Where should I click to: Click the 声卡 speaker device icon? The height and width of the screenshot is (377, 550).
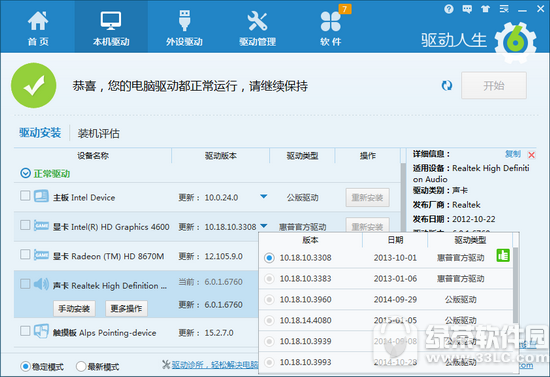pos(41,284)
